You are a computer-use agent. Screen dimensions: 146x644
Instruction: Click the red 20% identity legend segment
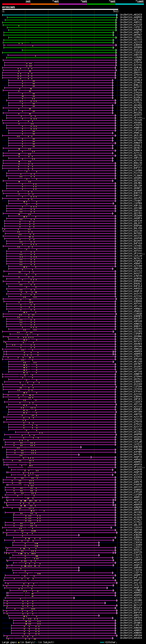click(x=16, y=4)
